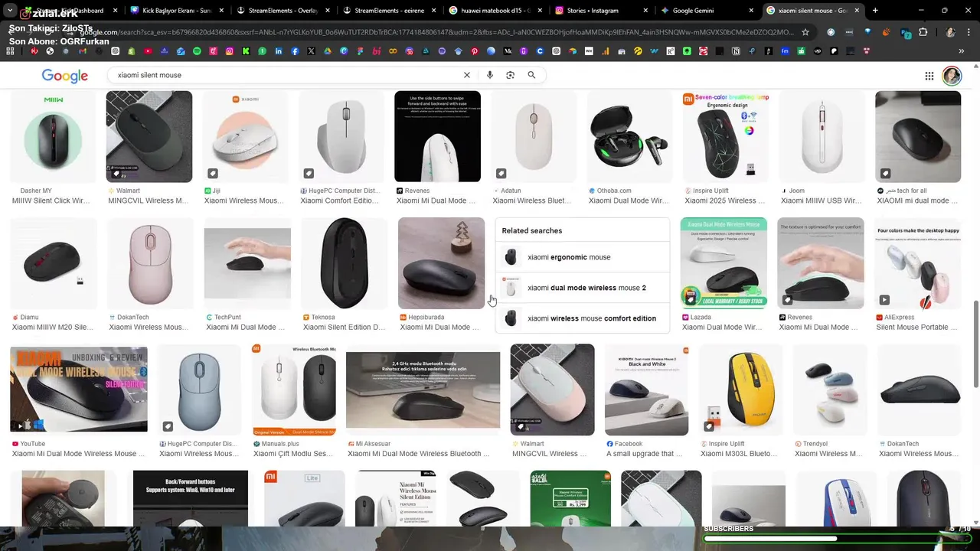Open the Spotify bookmark icon
Image resolution: width=980 pixels, height=551 pixels.
[197, 51]
